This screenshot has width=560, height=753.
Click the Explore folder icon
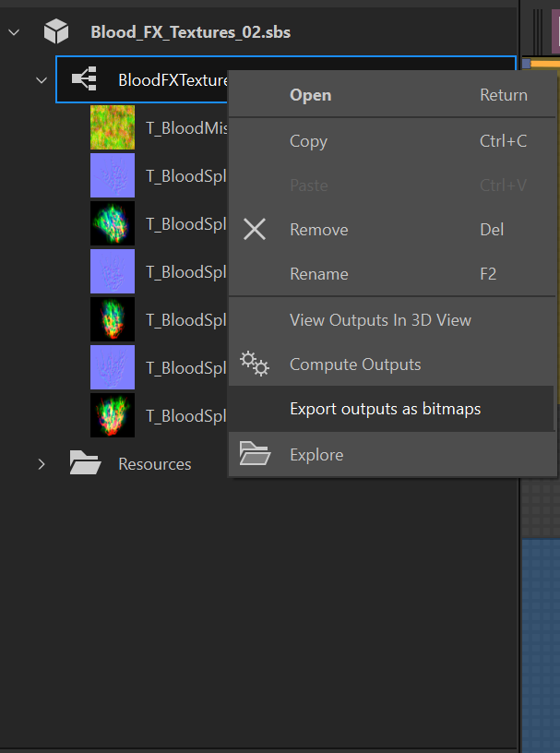coord(255,454)
